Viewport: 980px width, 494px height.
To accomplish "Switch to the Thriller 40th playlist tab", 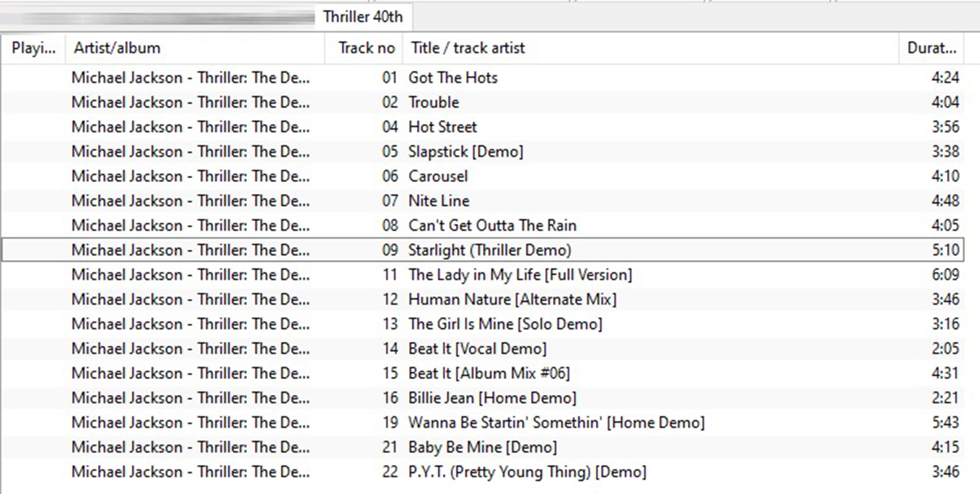I will coord(362,17).
